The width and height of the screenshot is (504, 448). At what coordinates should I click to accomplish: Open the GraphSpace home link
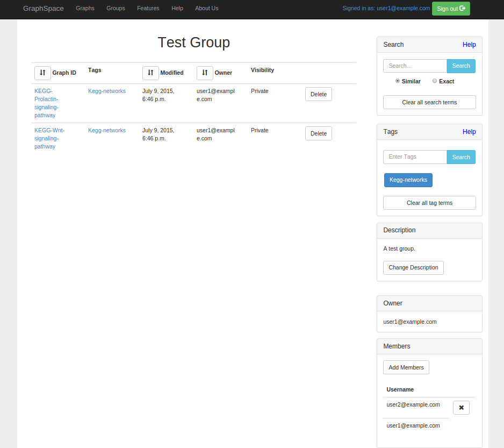pos(44,9)
